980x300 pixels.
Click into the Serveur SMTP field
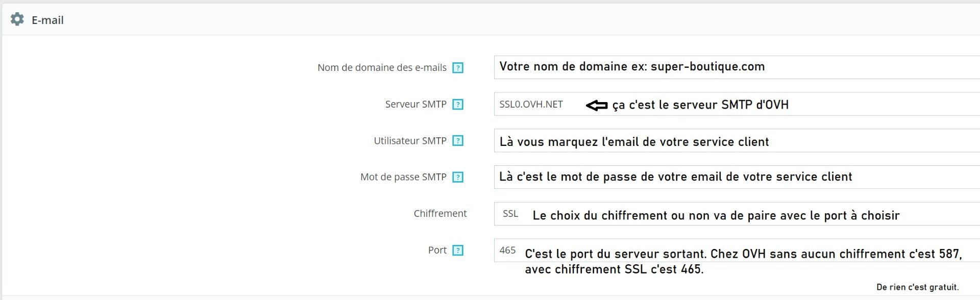pos(737,104)
